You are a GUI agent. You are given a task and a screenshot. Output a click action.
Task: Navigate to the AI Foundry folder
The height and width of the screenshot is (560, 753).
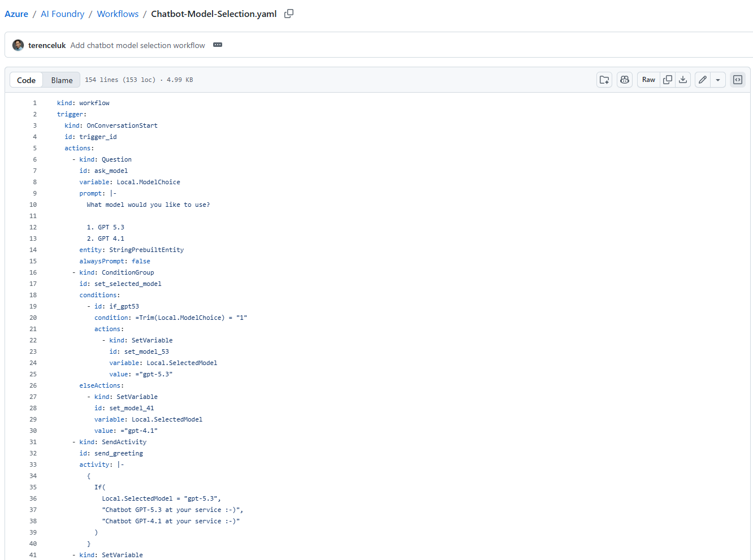[x=62, y=14]
